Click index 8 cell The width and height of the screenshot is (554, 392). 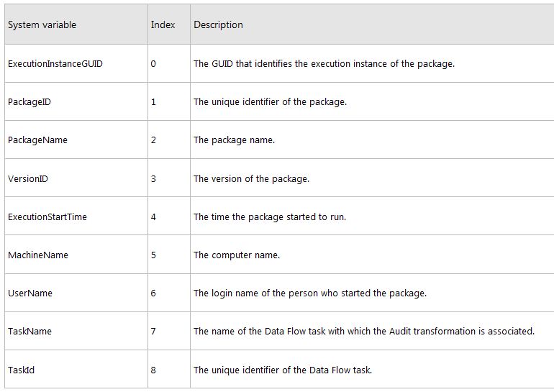point(153,370)
